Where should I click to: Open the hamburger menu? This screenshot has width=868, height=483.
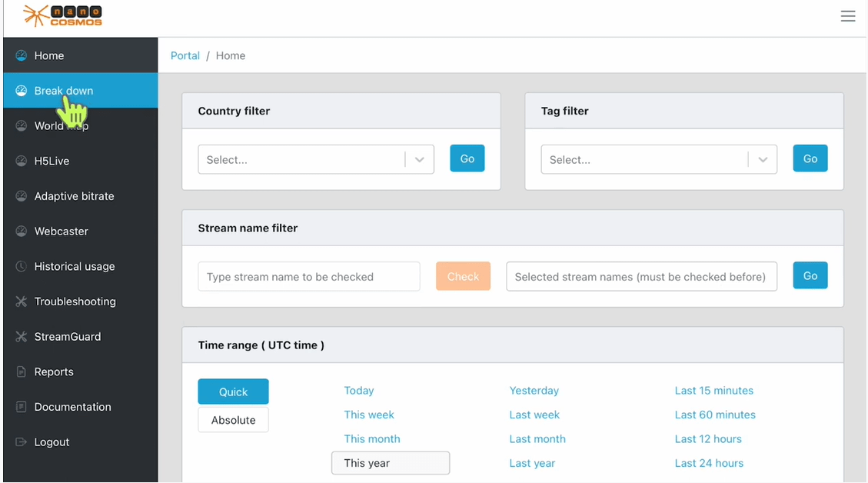click(848, 15)
